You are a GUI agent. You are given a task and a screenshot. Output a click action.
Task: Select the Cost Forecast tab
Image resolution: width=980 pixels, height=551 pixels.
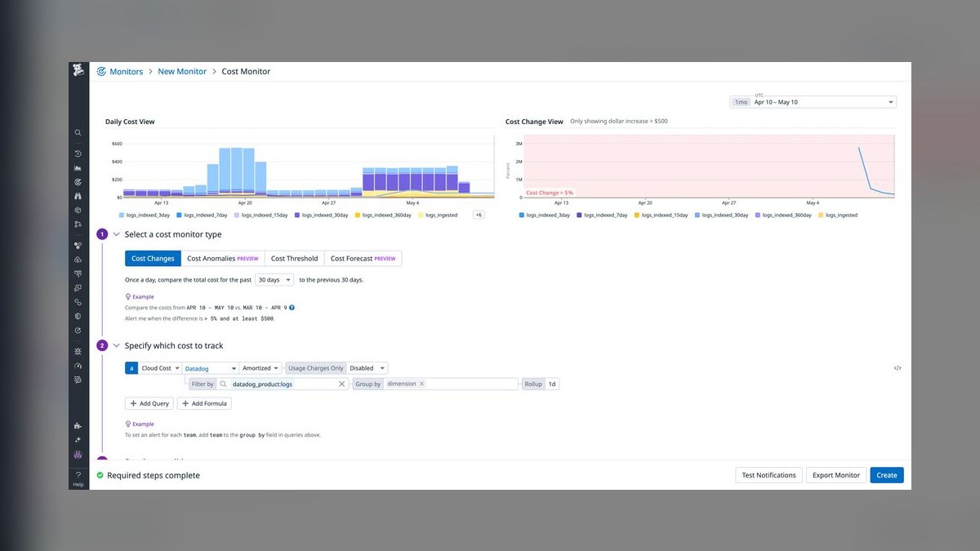coord(363,258)
